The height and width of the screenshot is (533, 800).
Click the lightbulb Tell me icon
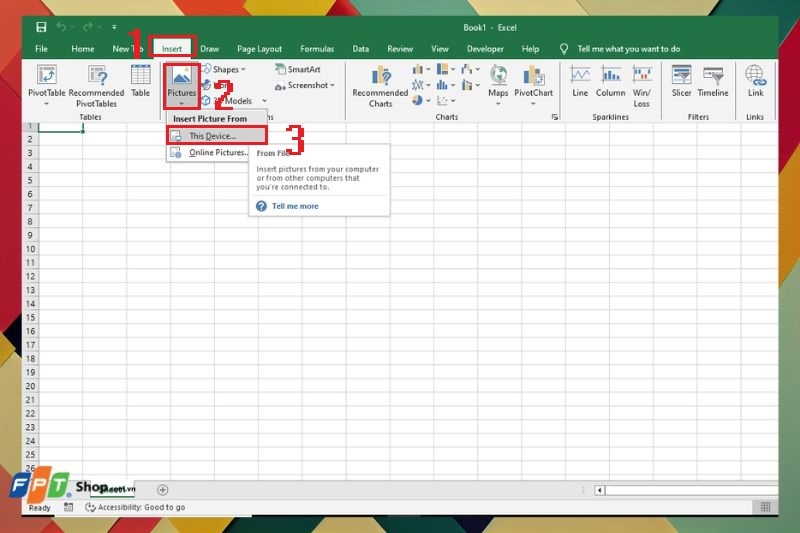tap(564, 48)
